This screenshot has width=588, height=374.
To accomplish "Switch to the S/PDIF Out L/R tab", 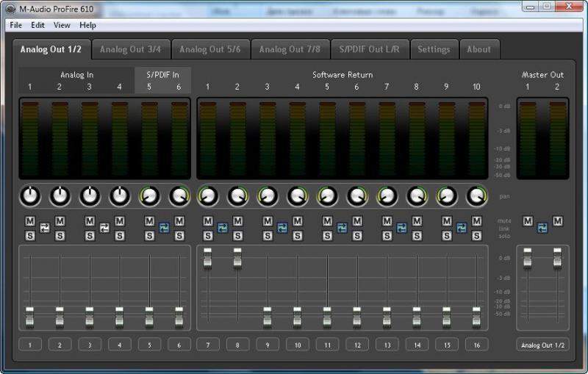I will pos(370,49).
